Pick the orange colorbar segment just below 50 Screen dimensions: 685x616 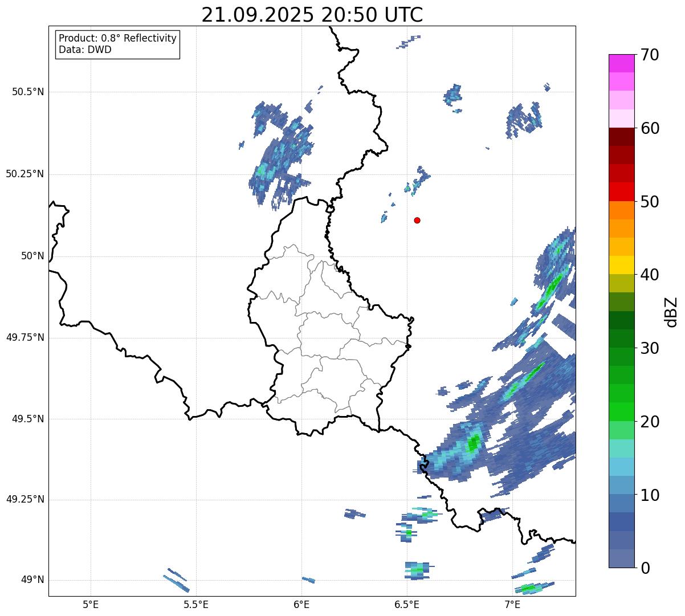point(621,211)
